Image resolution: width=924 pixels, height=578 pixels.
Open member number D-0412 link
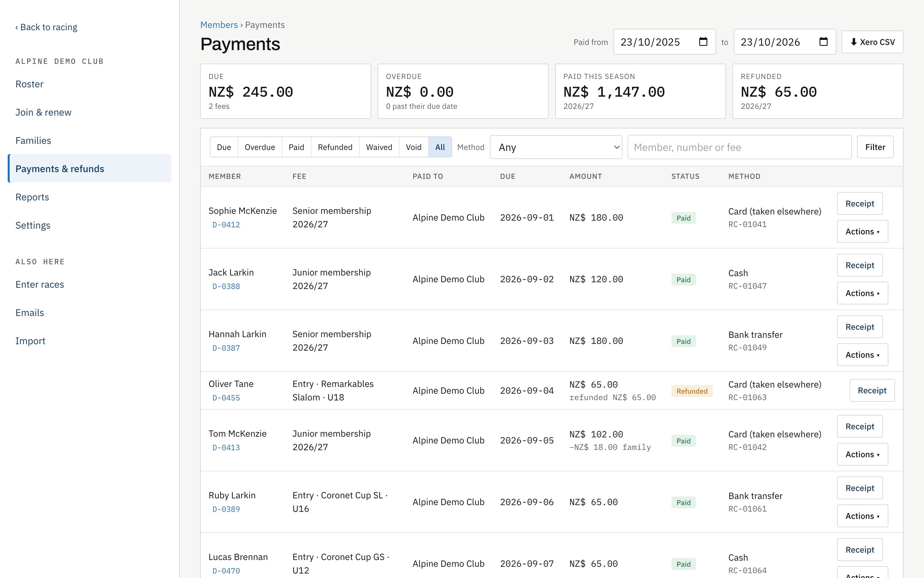(226, 225)
